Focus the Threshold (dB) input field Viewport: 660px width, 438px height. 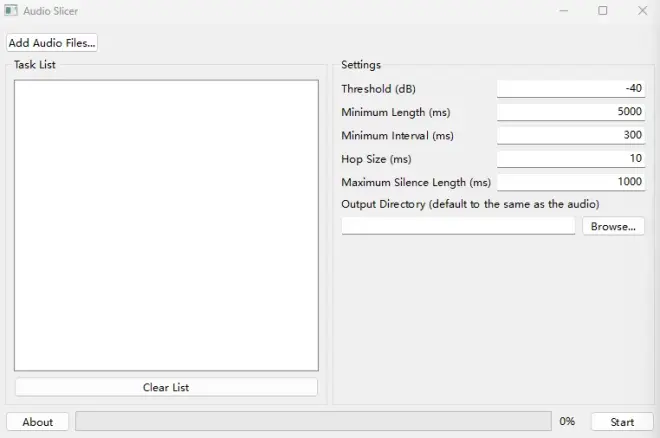(x=571, y=89)
